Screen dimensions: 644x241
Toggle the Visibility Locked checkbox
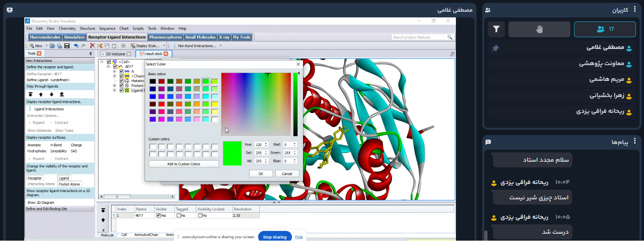200,216
